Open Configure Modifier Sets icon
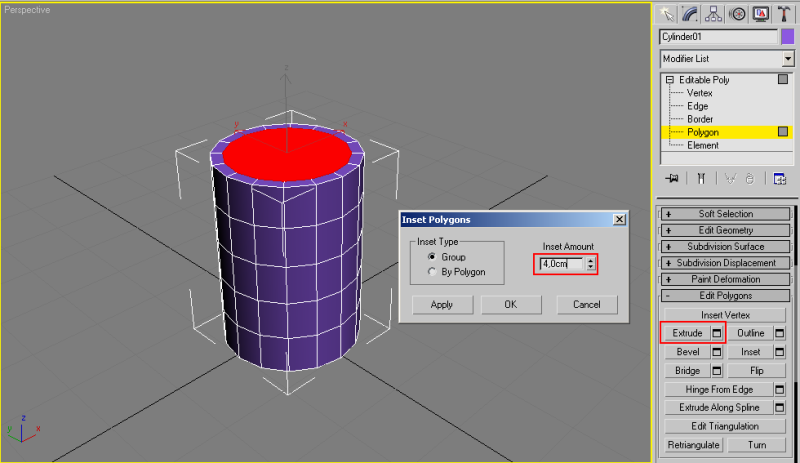 click(780, 179)
